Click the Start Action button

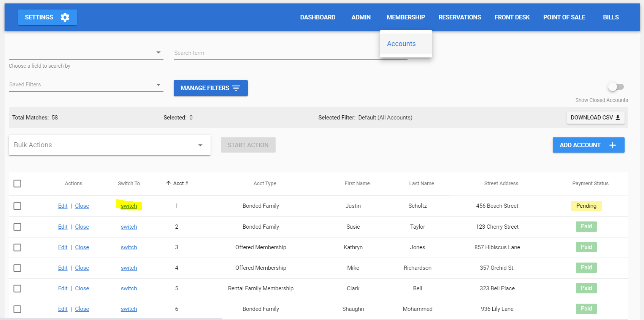(248, 145)
